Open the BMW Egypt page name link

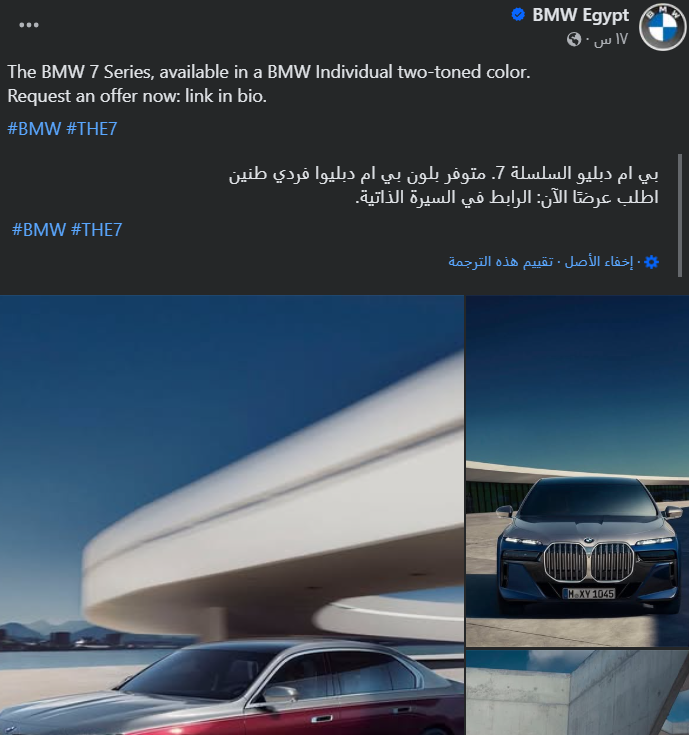[580, 15]
